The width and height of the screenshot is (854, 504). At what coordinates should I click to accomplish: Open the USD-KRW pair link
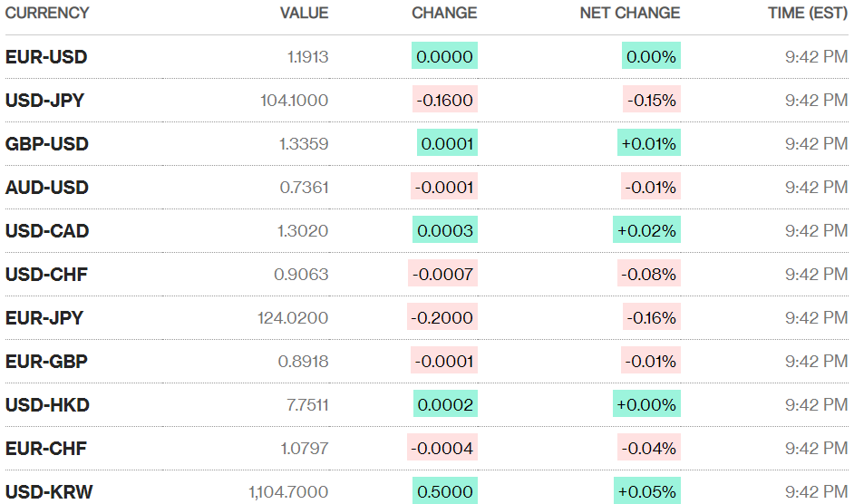(x=49, y=492)
